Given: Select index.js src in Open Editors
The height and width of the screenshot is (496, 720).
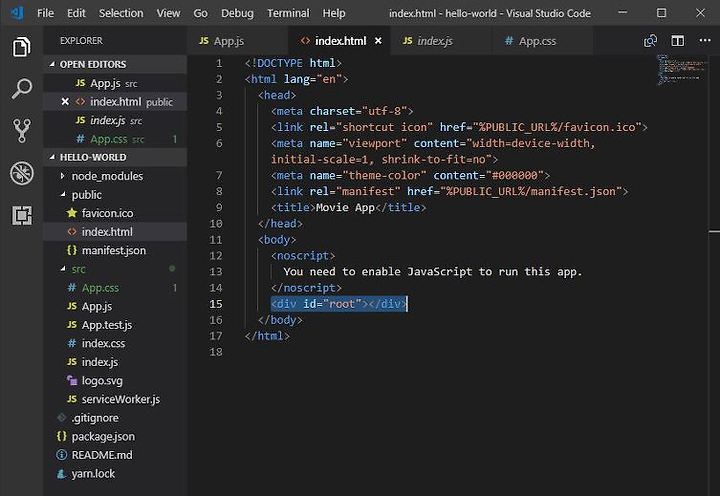Looking at the screenshot, I should pyautogui.click(x=115, y=120).
